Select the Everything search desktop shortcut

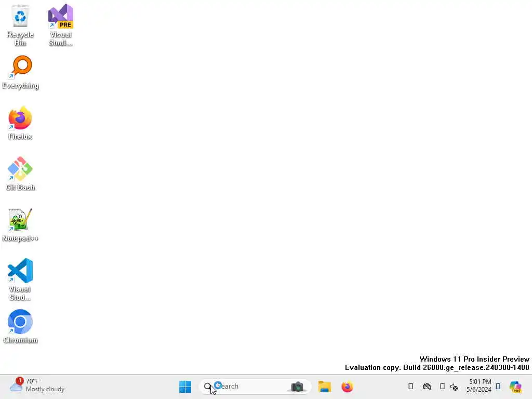point(20,73)
